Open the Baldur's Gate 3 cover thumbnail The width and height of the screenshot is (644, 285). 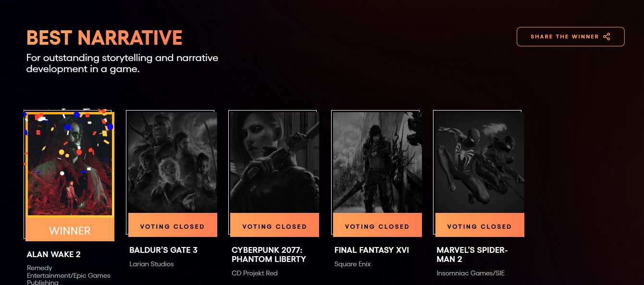[x=173, y=163]
